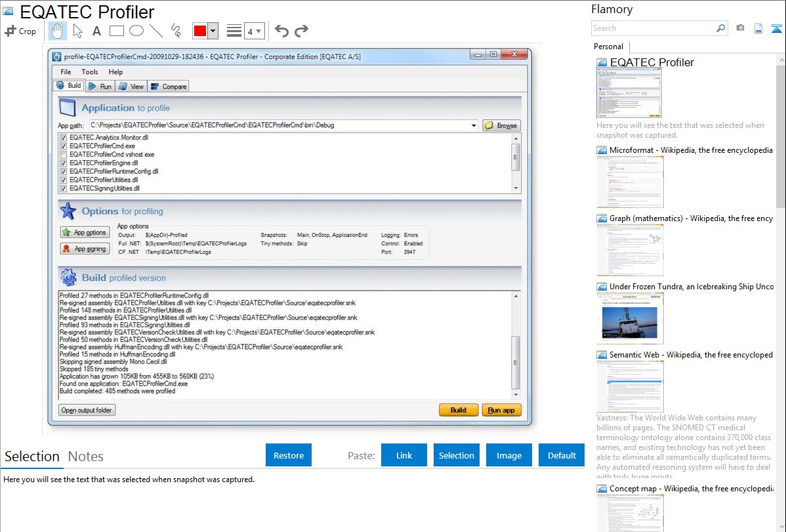The image size is (786, 532).
Task: Open Graph (mathematics) snapshot thumbnail
Action: click(x=630, y=250)
